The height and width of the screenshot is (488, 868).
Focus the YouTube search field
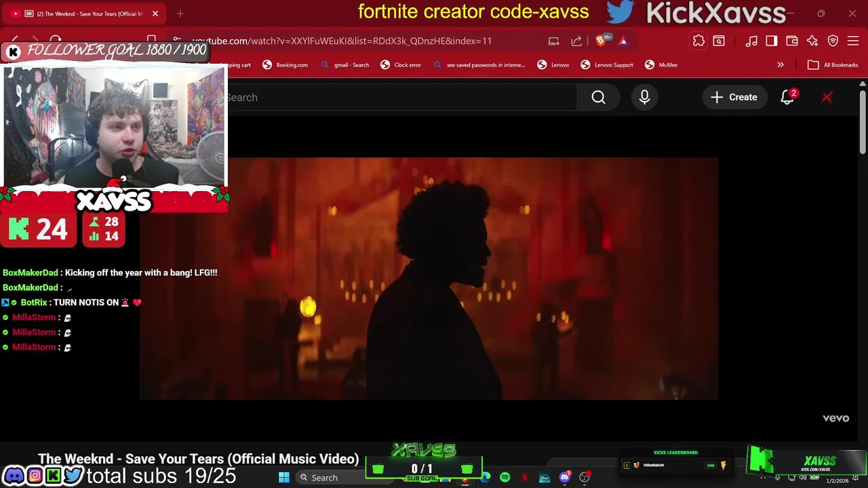[401, 98]
